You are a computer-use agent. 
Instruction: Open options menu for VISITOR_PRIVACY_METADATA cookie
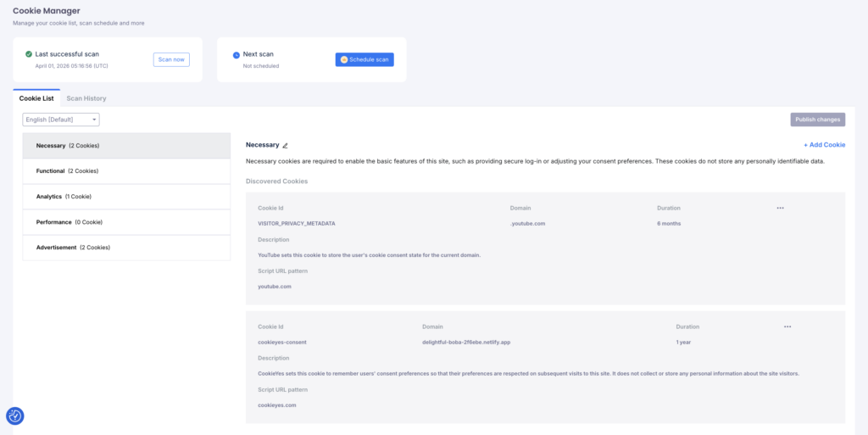click(780, 208)
